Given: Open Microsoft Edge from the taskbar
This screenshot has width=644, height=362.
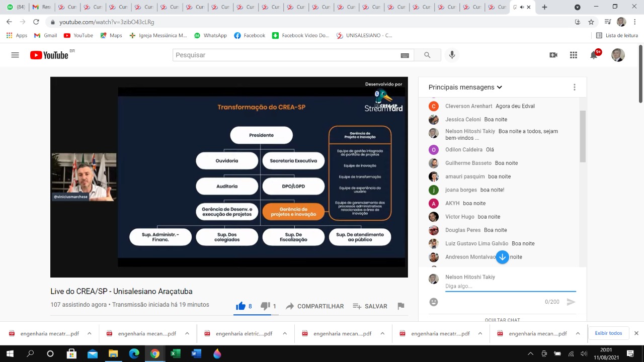Looking at the screenshot, I should tap(134, 354).
